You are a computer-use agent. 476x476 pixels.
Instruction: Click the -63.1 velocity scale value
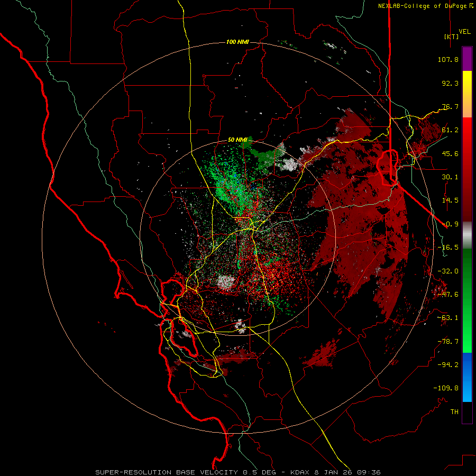[448, 318]
